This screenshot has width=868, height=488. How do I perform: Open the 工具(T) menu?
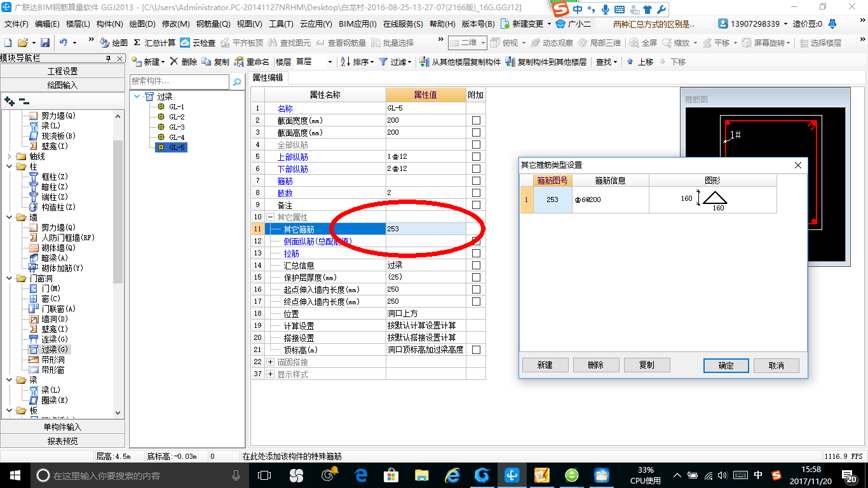(281, 24)
